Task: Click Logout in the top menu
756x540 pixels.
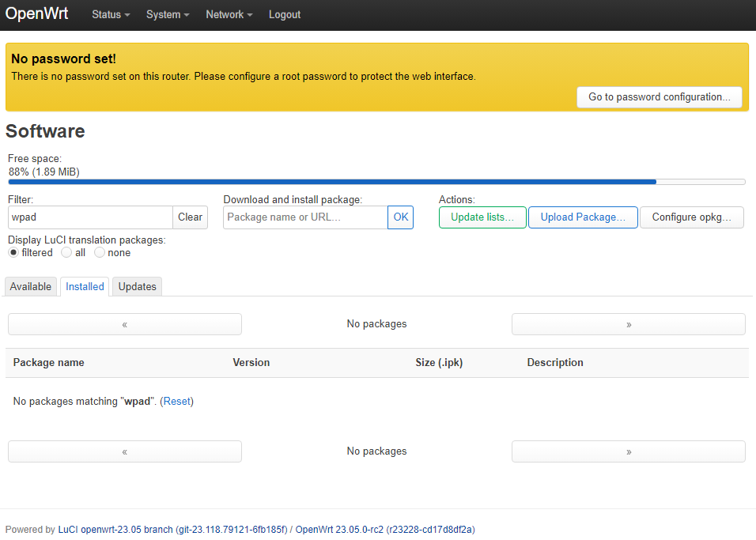Action: pos(284,14)
